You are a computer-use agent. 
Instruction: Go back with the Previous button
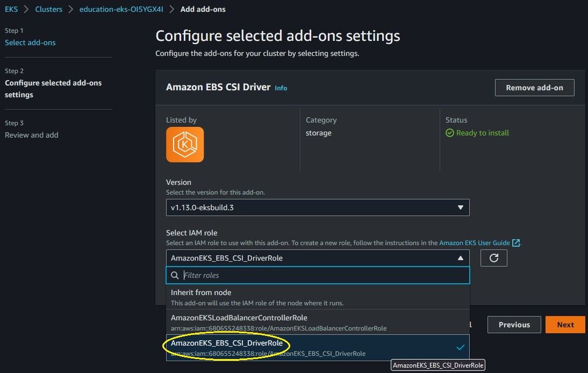click(x=514, y=325)
